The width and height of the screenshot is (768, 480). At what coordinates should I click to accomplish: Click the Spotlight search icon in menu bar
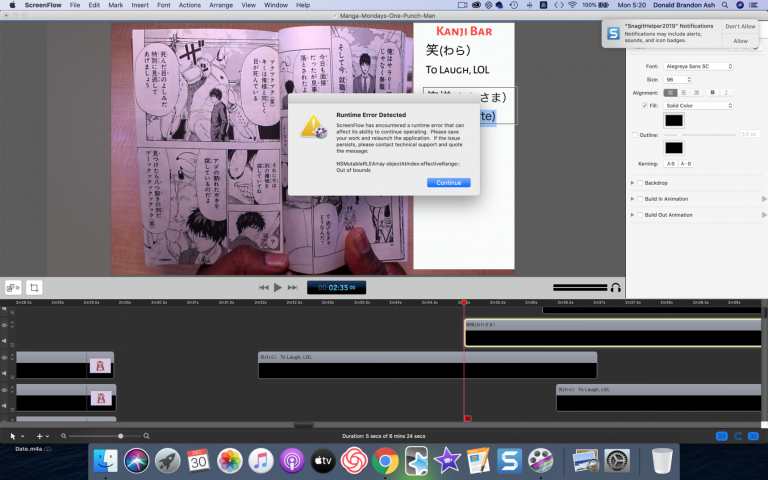[x=725, y=5]
